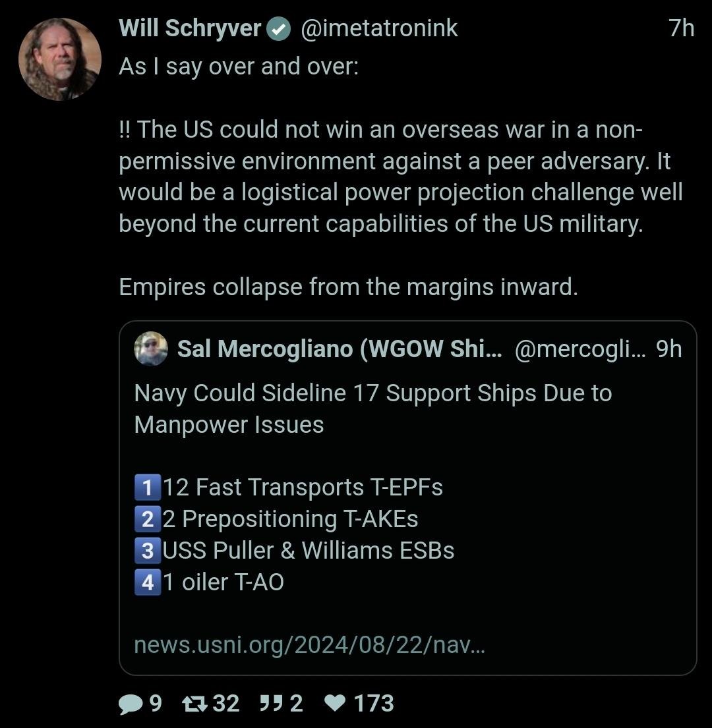Click the 32 reposts count

point(226,704)
